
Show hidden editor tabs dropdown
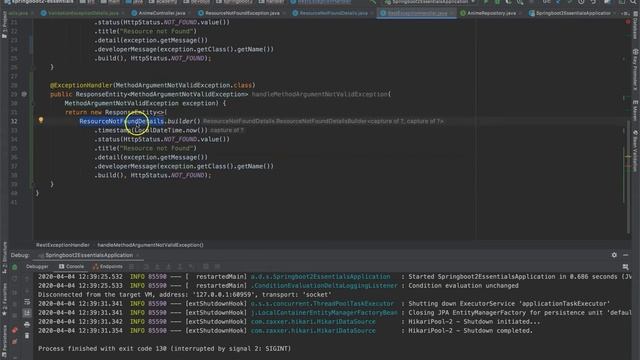(626, 13)
